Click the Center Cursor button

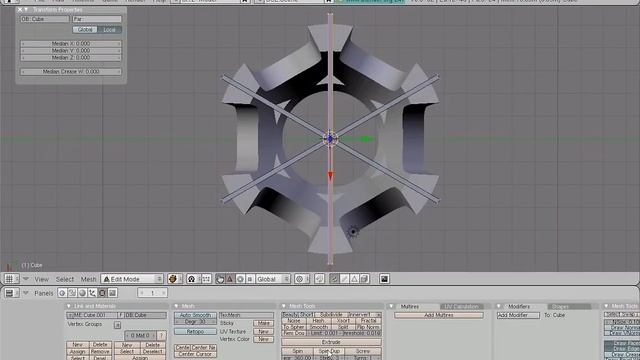(x=195, y=354)
